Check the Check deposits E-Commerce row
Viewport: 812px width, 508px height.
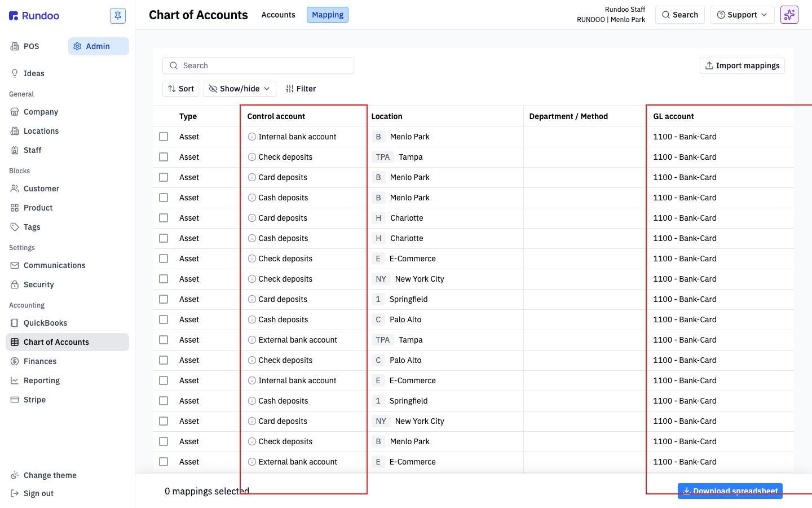click(x=164, y=259)
